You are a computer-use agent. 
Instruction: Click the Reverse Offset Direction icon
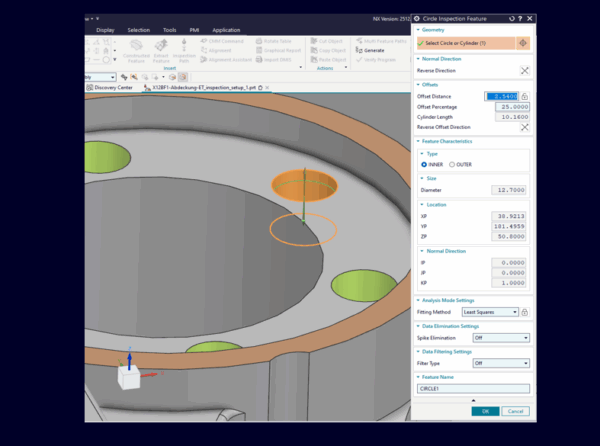click(x=524, y=128)
